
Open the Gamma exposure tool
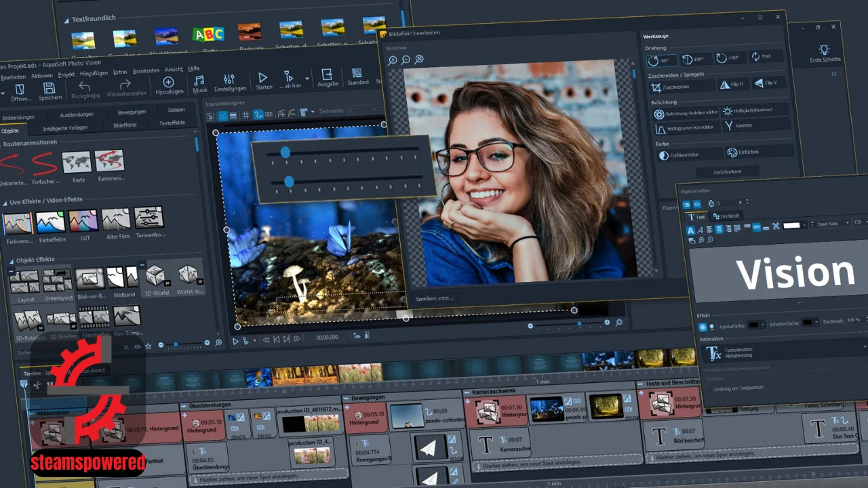(x=756, y=125)
